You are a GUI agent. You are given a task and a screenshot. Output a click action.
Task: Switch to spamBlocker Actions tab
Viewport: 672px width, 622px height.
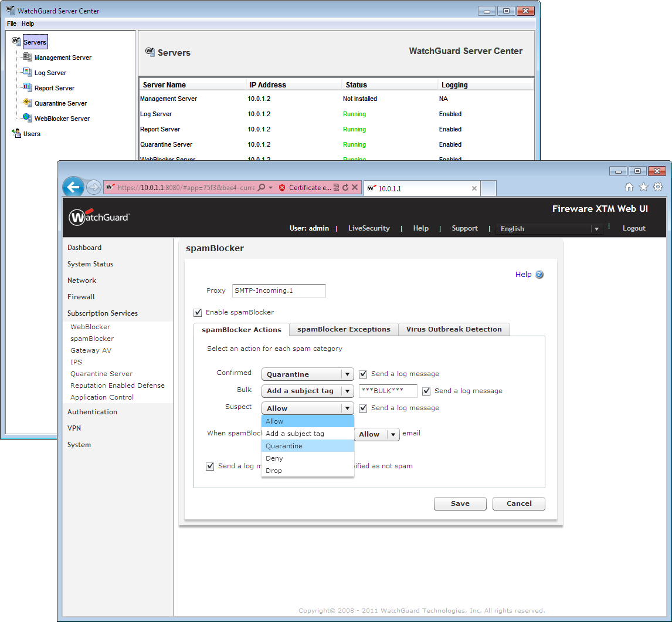241,329
